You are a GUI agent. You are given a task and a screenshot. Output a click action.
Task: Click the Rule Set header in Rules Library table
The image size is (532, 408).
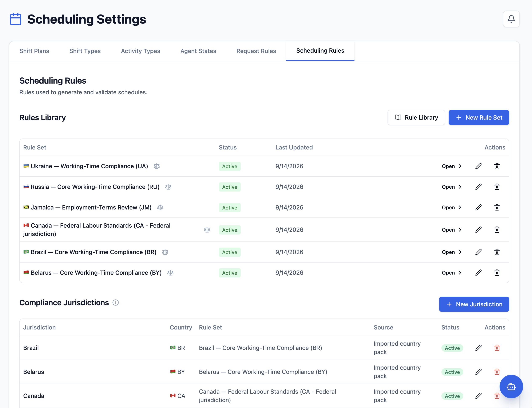click(x=35, y=147)
